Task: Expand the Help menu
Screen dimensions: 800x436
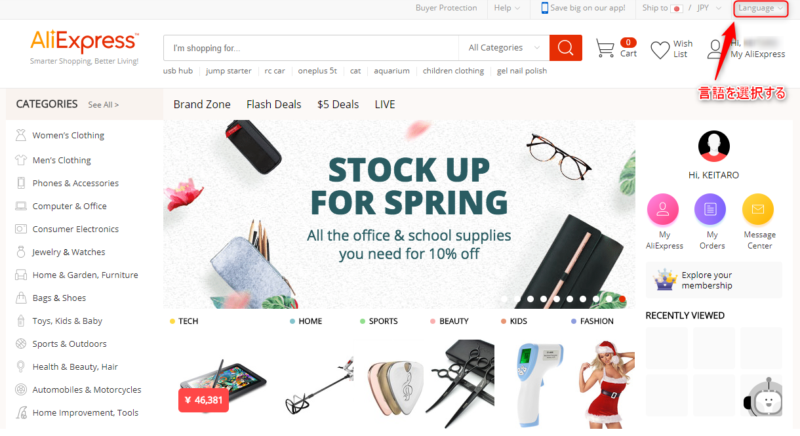Action: click(x=507, y=8)
